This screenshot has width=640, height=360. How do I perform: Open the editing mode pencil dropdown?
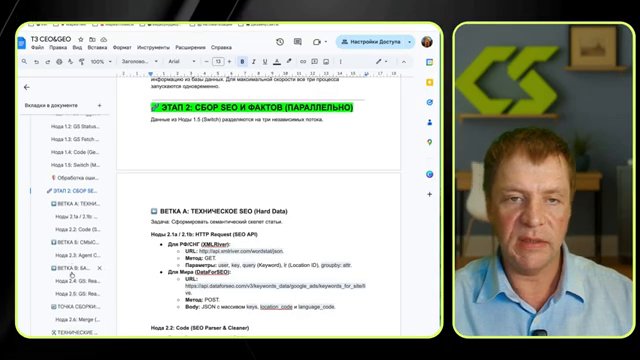(x=382, y=62)
